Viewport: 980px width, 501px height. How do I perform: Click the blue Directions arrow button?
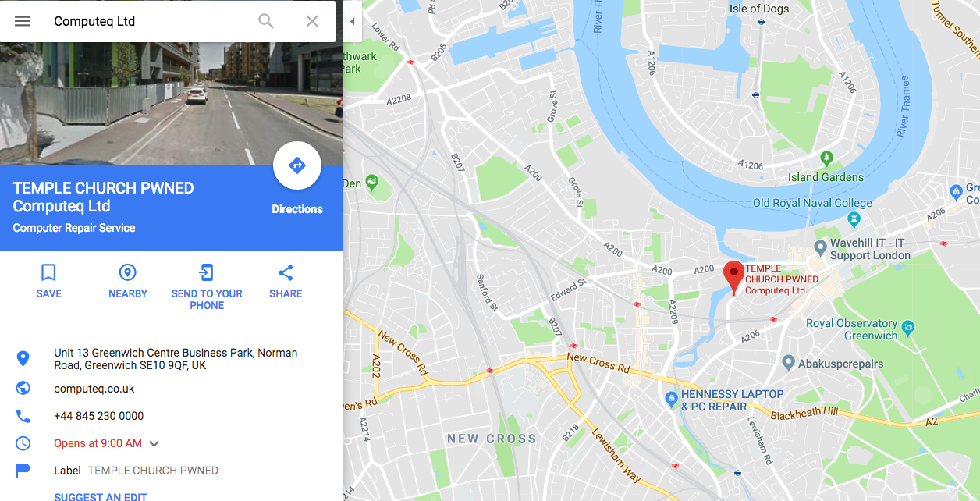point(297,165)
